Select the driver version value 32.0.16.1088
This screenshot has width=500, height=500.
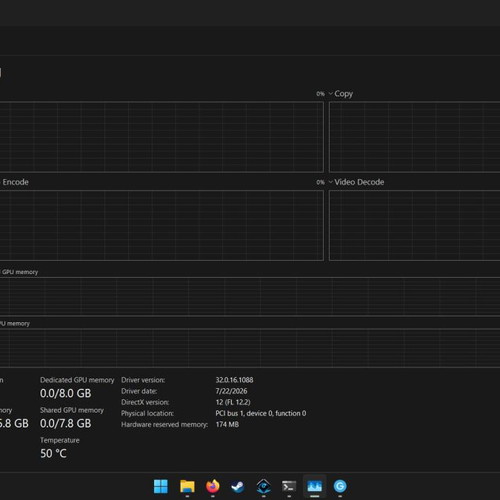234,380
